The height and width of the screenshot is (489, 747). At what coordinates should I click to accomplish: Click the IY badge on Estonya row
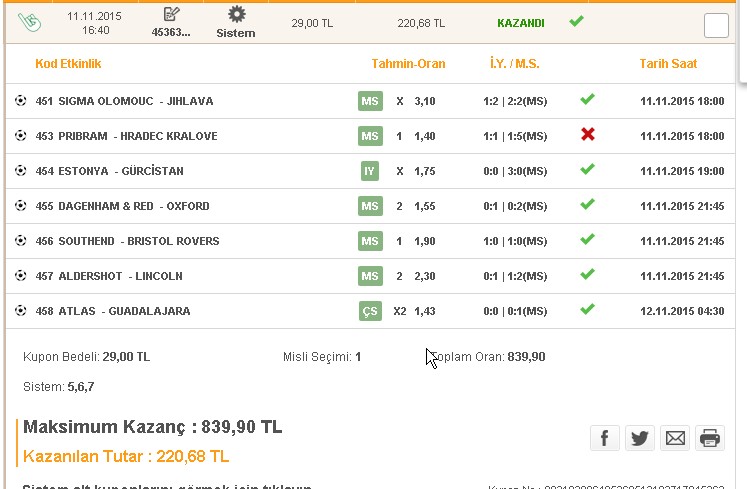point(370,171)
